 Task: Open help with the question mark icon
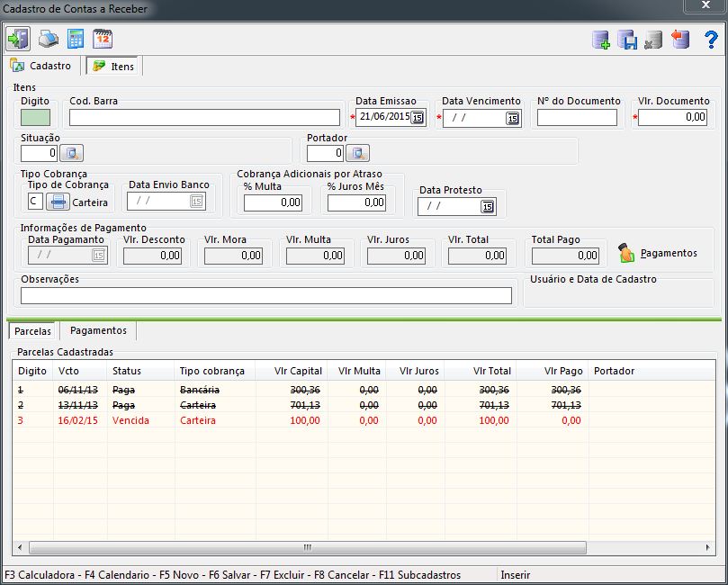click(x=709, y=40)
